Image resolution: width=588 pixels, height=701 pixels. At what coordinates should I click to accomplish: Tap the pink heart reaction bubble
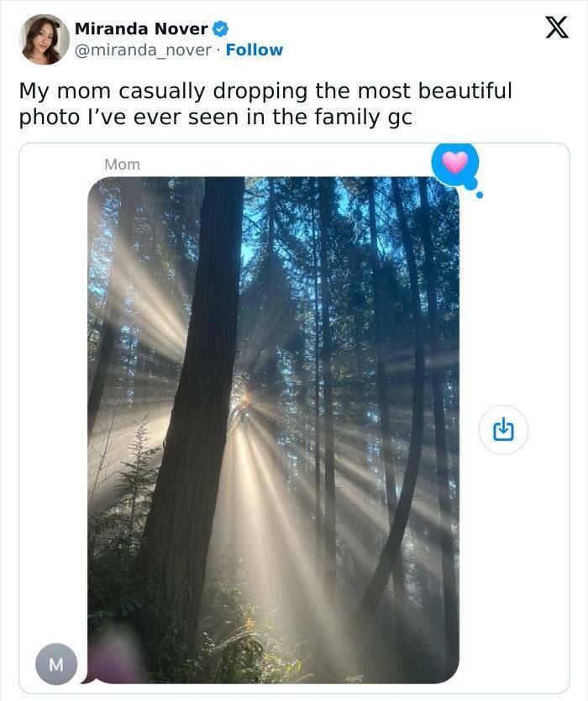point(454,163)
